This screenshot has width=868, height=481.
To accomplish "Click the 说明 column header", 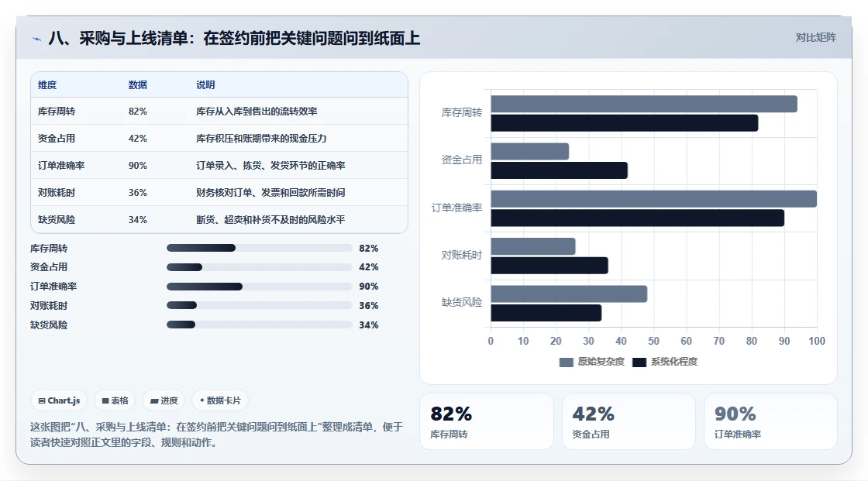I will (x=205, y=84).
